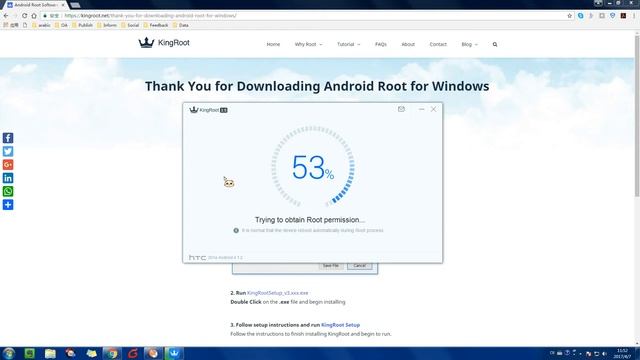This screenshot has width=640, height=360.
Task: Select the Android Root Software browser tab
Action: (35, 5)
